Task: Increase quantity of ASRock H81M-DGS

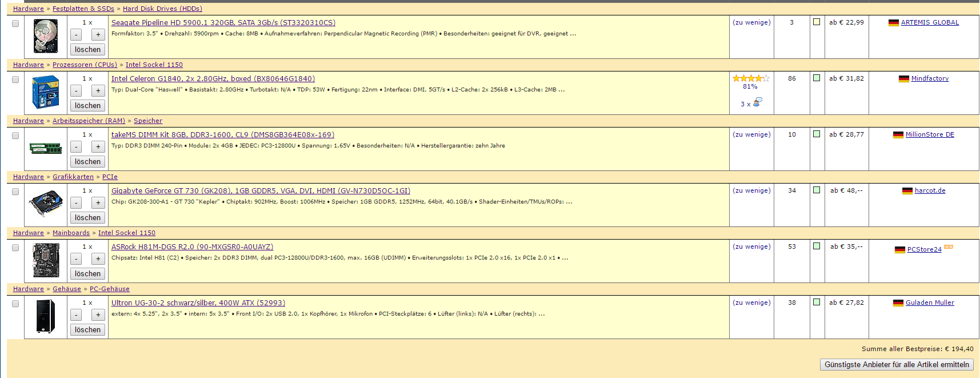Action: pyautogui.click(x=98, y=259)
